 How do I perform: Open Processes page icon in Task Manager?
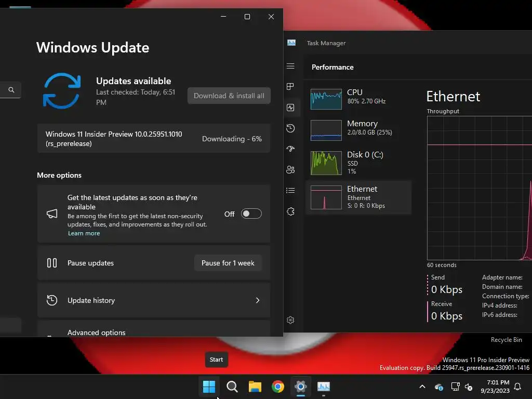point(290,87)
